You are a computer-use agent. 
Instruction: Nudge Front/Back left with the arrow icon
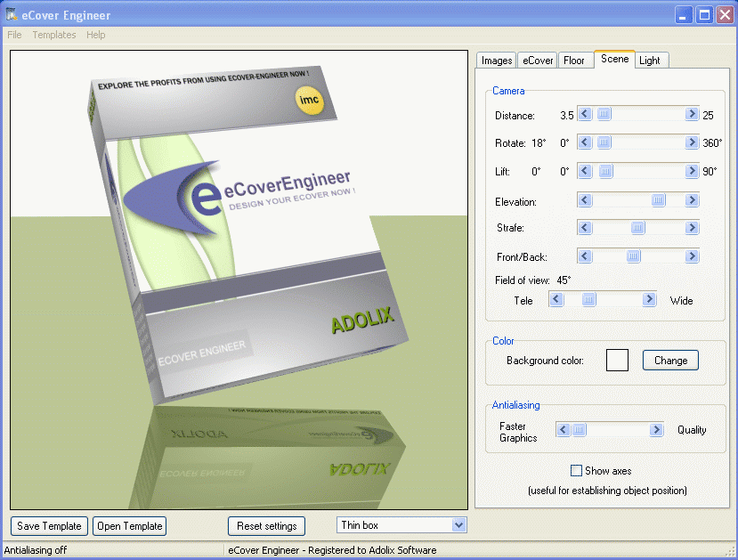coord(585,256)
